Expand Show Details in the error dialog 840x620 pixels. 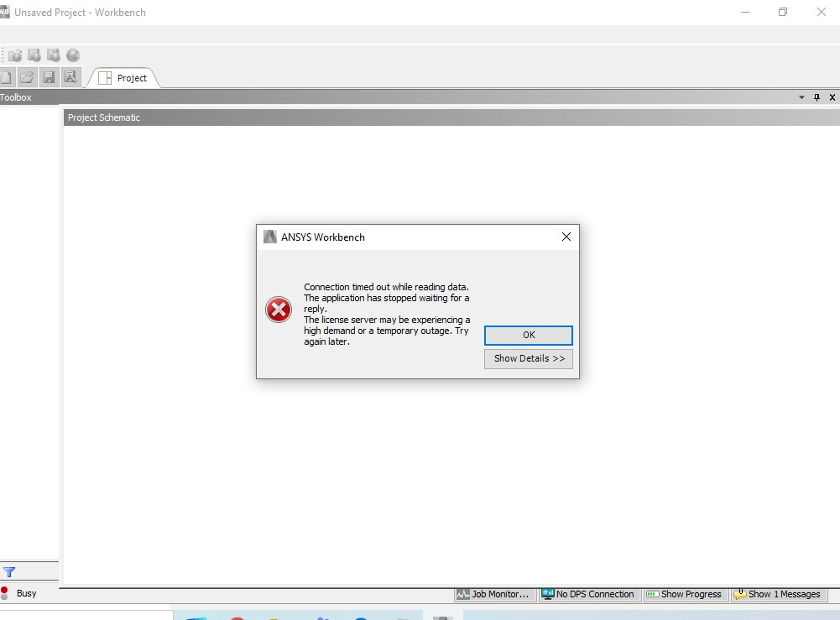coord(528,358)
